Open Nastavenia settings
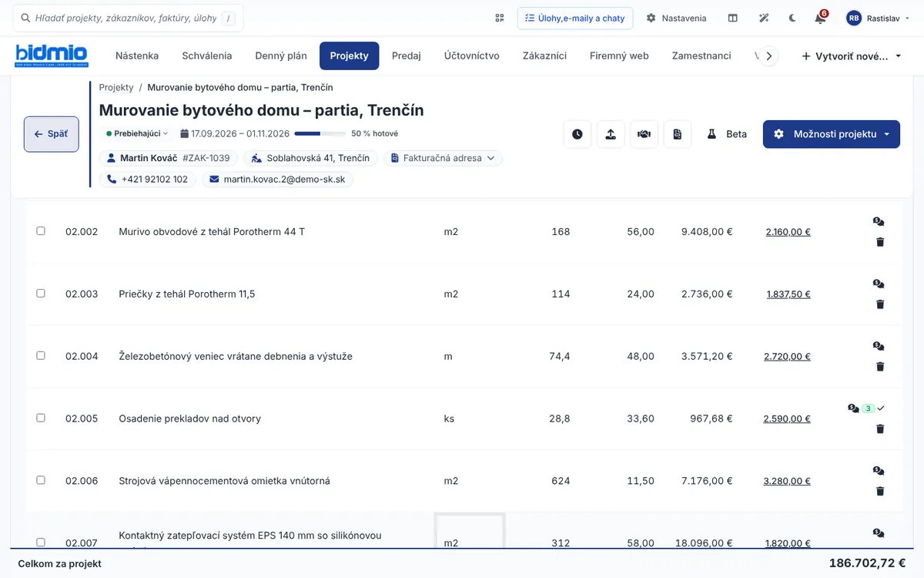924x578 pixels. tap(676, 18)
